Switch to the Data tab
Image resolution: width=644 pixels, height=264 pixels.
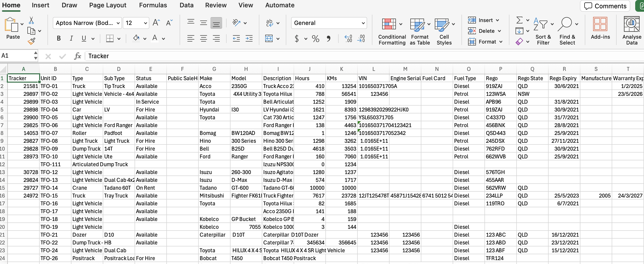[186, 5]
